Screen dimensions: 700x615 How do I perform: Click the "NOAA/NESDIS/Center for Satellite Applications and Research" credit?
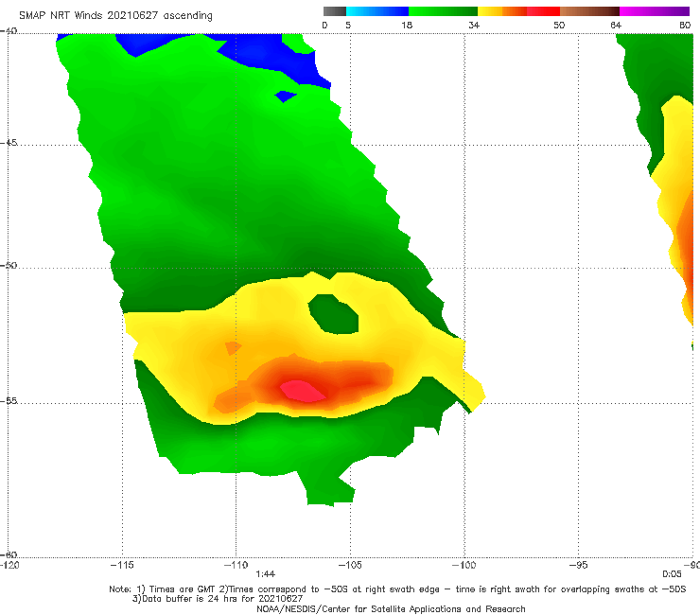(x=391, y=609)
